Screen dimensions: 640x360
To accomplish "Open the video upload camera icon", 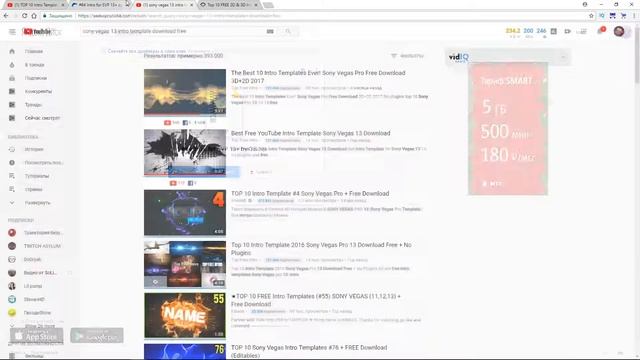I will 567,31.
